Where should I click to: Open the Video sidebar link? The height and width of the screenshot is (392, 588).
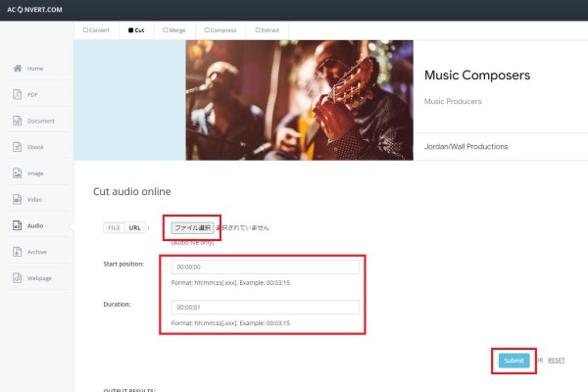(x=34, y=200)
